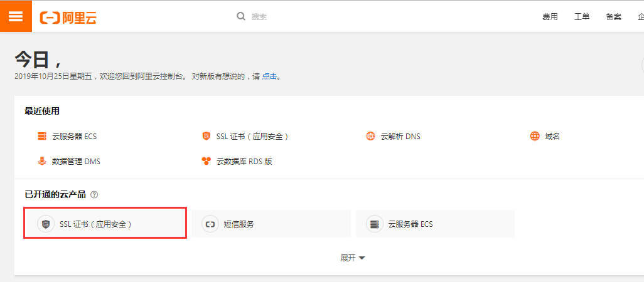
Task: Open the 云服务器 ECS product card
Action: tap(435, 224)
